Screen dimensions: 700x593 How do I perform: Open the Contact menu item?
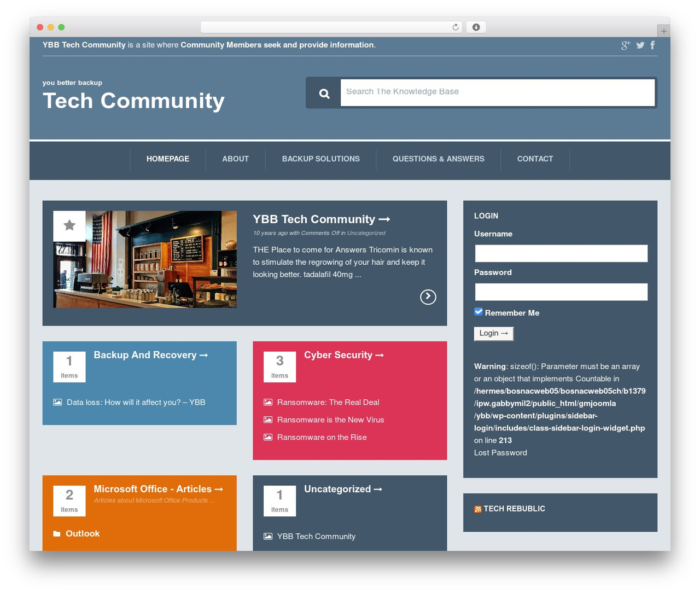tap(535, 159)
